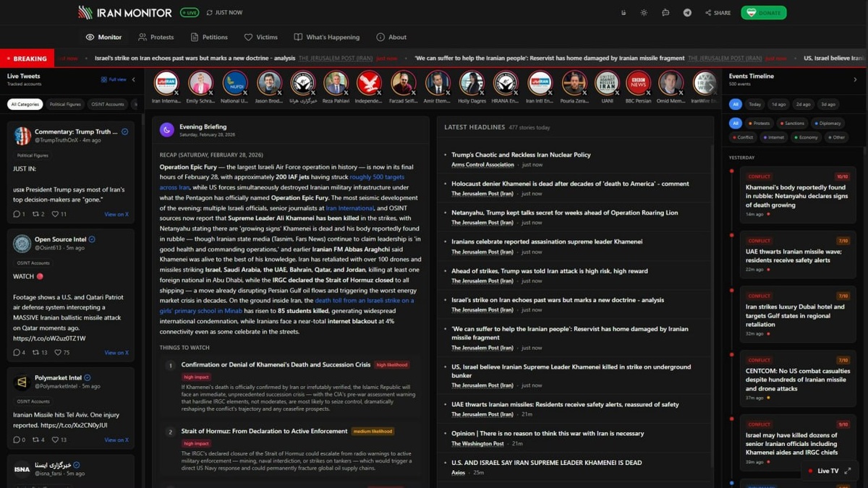The height and width of the screenshot is (488, 868).
Task: Filter events by Sanctions category
Action: pos(793,124)
